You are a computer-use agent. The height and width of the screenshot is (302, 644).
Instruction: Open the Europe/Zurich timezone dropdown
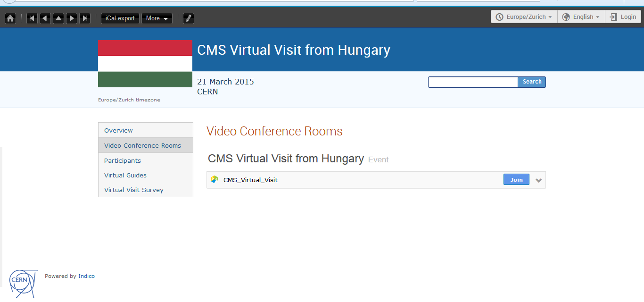coord(524,17)
